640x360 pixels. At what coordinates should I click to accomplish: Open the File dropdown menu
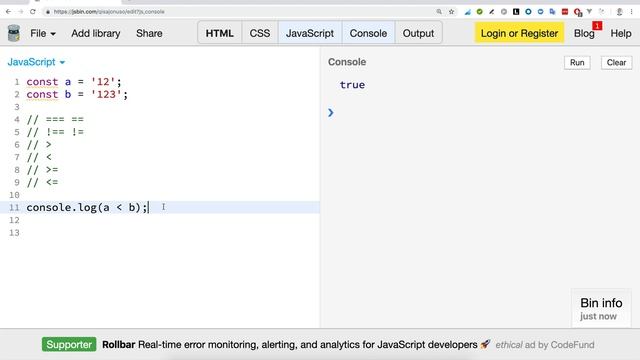click(x=43, y=33)
